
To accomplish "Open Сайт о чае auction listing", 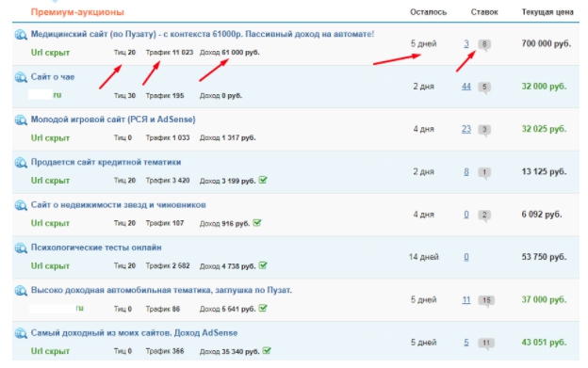I will click(53, 77).
